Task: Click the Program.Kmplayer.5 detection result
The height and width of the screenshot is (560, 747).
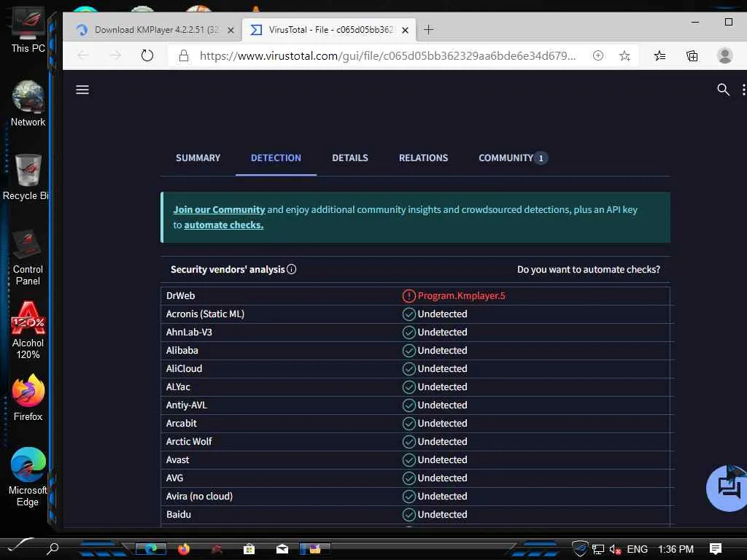Action: (x=461, y=296)
